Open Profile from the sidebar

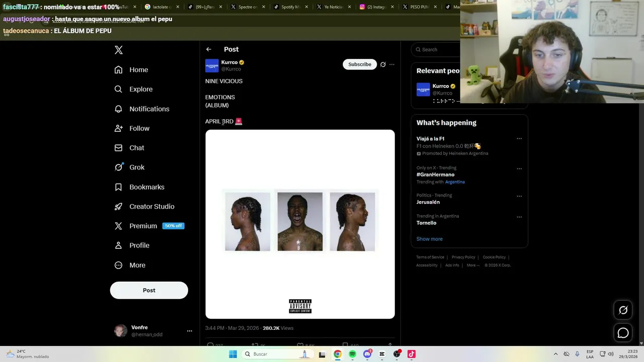click(132, 245)
